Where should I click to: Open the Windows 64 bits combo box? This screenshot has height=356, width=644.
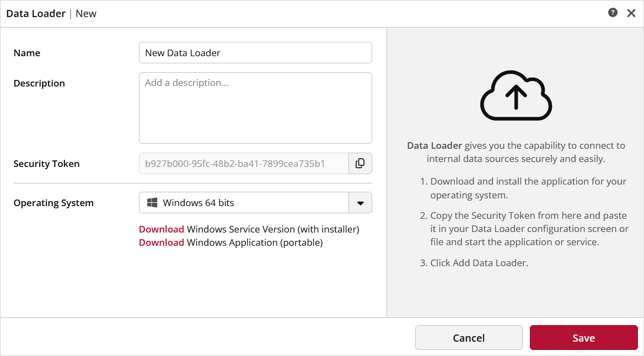coord(244,203)
